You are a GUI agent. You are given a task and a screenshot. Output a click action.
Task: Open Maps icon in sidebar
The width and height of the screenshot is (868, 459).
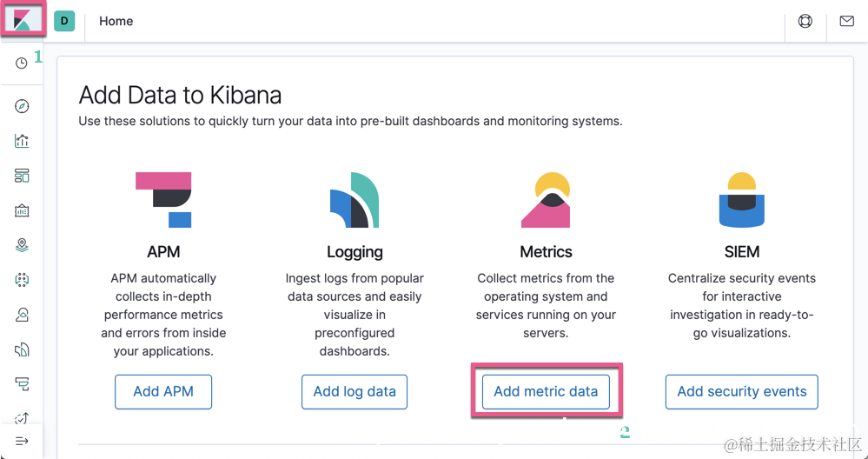22,245
